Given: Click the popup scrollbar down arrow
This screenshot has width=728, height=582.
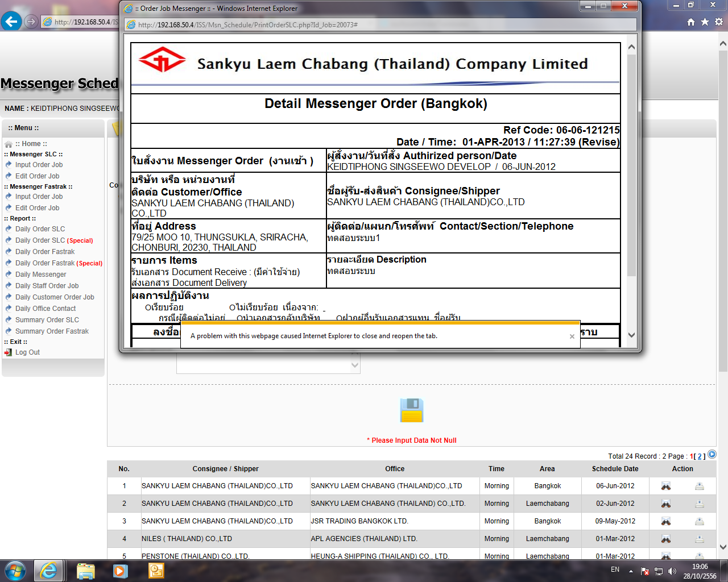Looking at the screenshot, I should tap(631, 335).
